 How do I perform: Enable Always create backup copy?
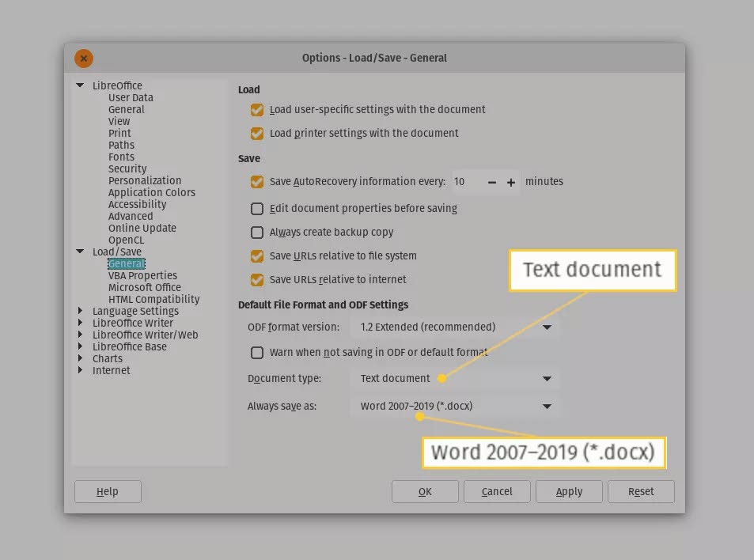(257, 233)
